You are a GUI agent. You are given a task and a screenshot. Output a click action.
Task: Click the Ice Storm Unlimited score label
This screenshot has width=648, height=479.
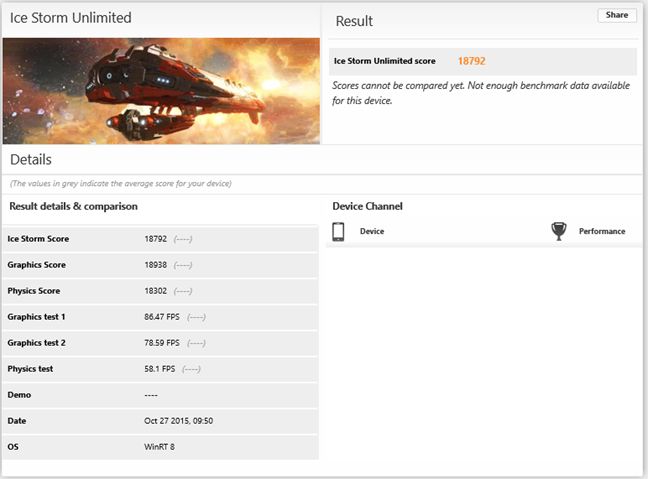pyautogui.click(x=384, y=61)
